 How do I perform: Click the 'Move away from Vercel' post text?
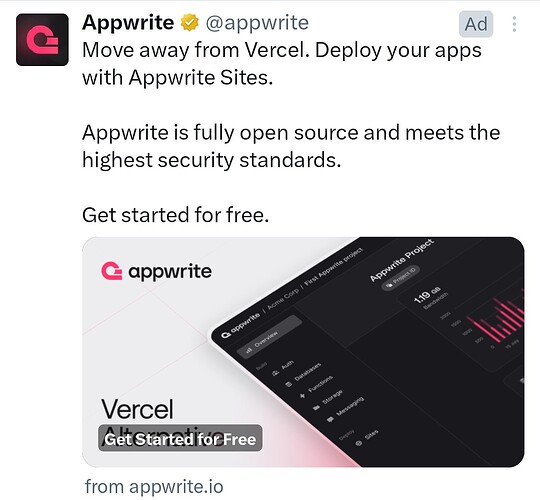pyautogui.click(x=282, y=63)
